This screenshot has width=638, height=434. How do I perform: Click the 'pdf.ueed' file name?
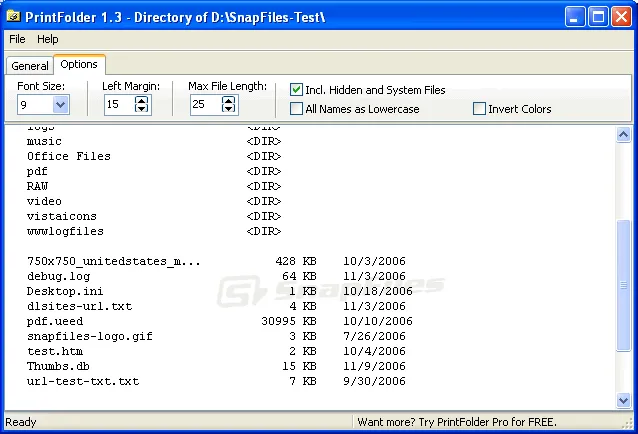click(55, 321)
